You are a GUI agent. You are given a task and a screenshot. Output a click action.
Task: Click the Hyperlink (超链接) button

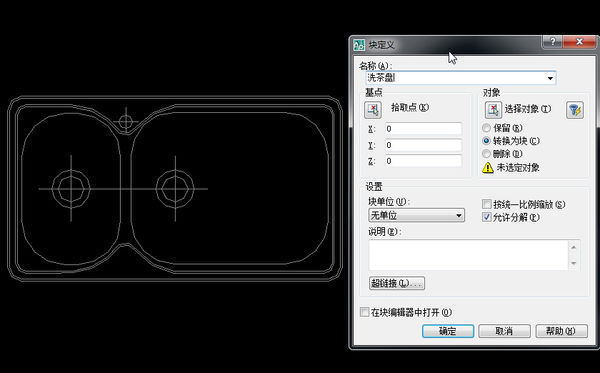point(397,283)
